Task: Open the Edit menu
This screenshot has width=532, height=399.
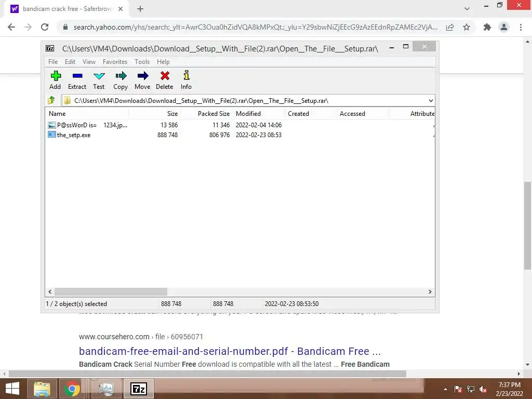Action: (x=70, y=62)
